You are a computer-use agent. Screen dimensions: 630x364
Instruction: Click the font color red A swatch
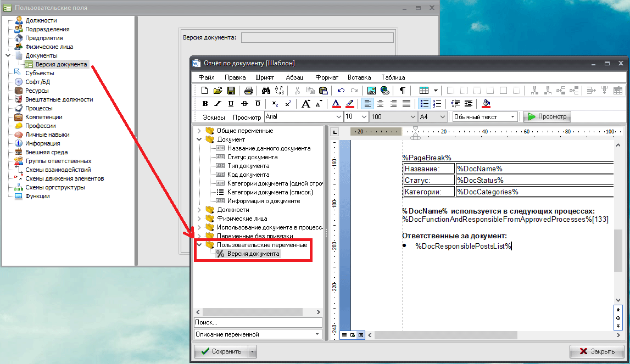tap(337, 104)
